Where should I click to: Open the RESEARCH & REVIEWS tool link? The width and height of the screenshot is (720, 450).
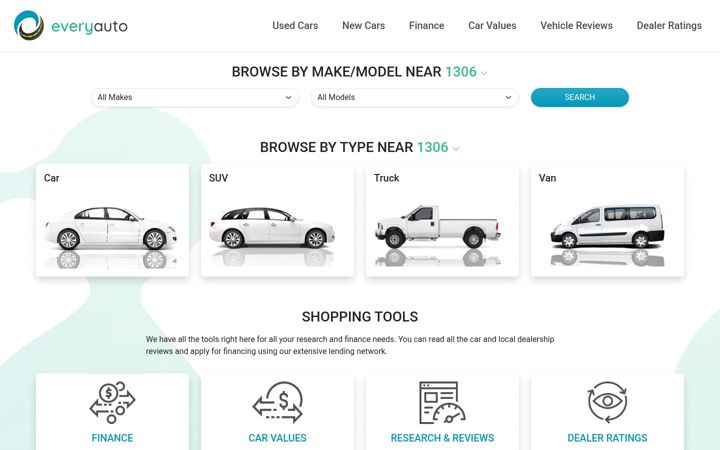click(x=442, y=438)
